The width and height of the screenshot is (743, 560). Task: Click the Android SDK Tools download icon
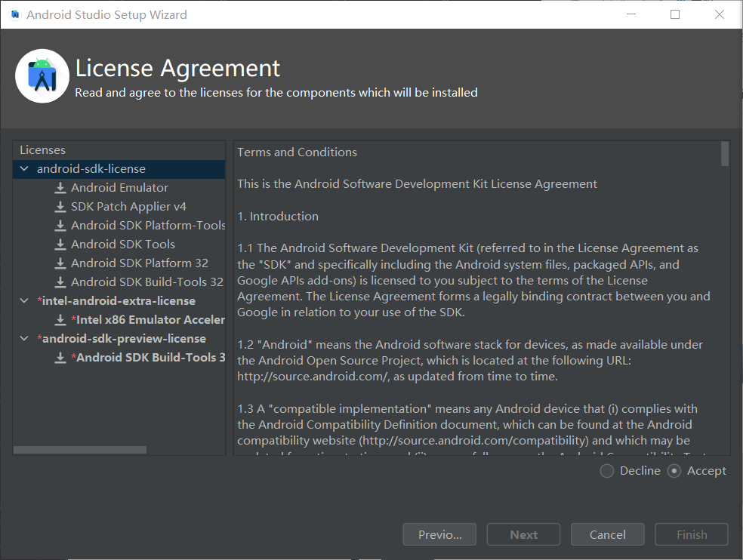[x=60, y=245]
